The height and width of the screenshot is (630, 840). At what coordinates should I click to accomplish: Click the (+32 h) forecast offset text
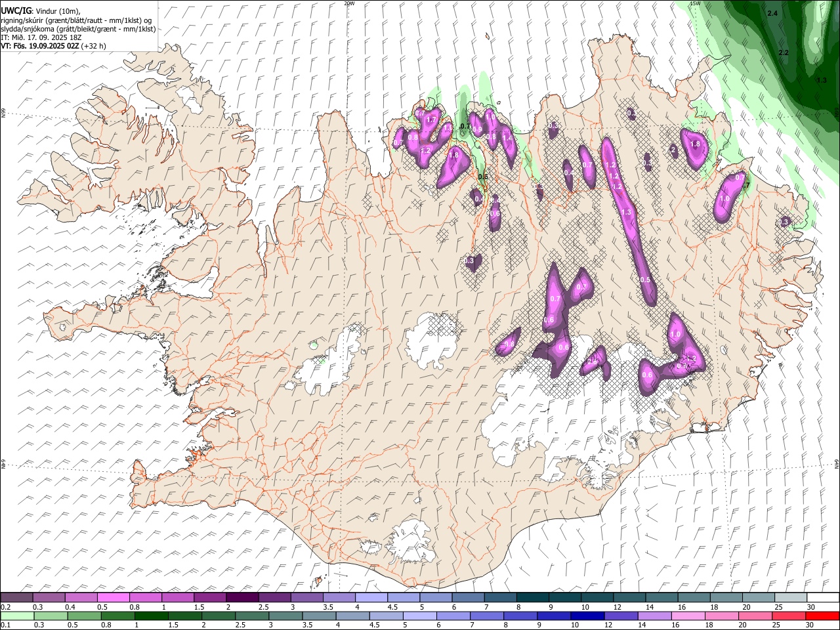click(94, 46)
